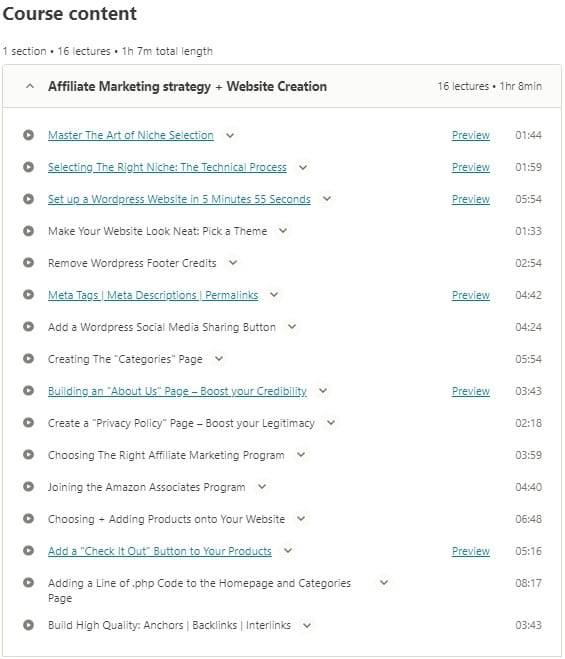
Task: Preview the Meta Tags lecture
Action: [x=471, y=295]
